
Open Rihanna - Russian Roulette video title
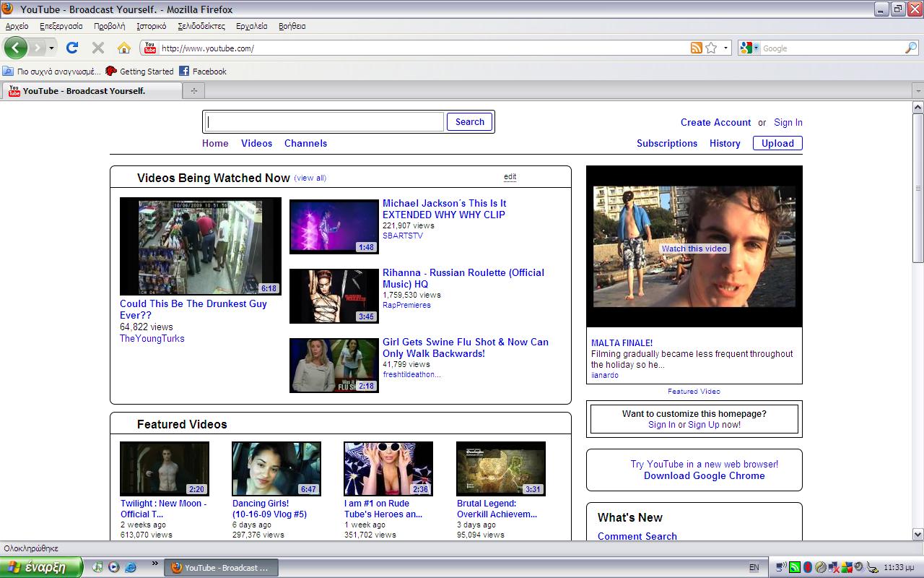(x=463, y=278)
